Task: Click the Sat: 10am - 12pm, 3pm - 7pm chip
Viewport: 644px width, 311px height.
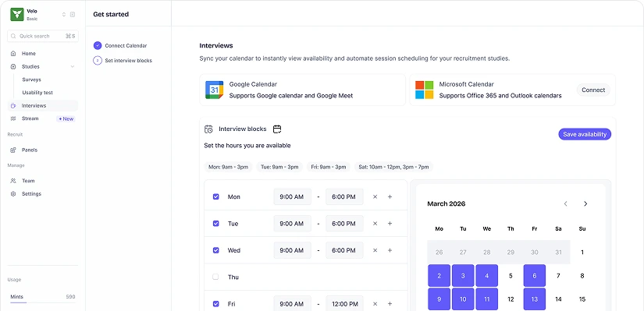Action: (394, 167)
